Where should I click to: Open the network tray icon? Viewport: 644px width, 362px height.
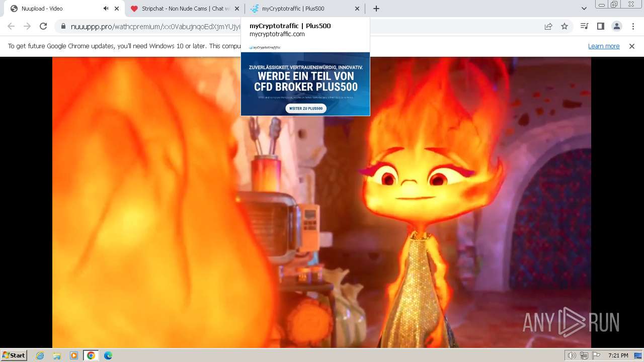pyautogui.click(x=584, y=355)
